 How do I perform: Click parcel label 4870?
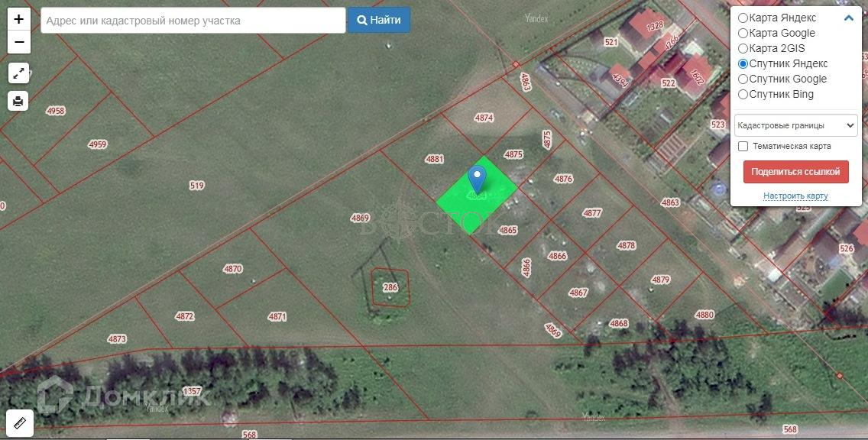pyautogui.click(x=232, y=269)
